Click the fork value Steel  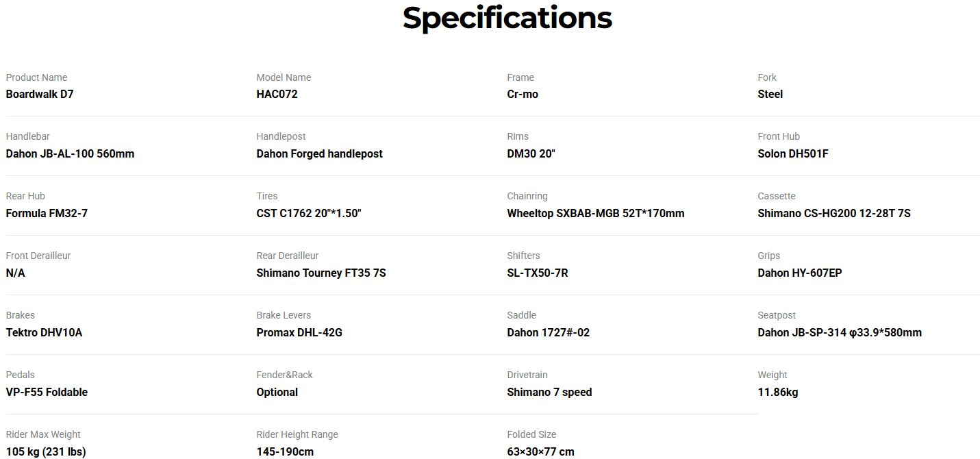770,95
